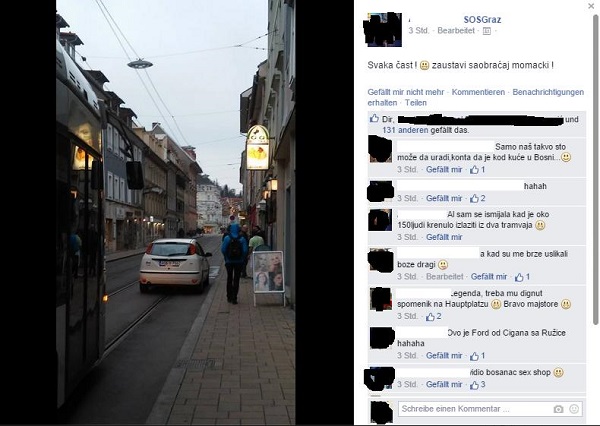Open the SOSGraz page link

482,20
